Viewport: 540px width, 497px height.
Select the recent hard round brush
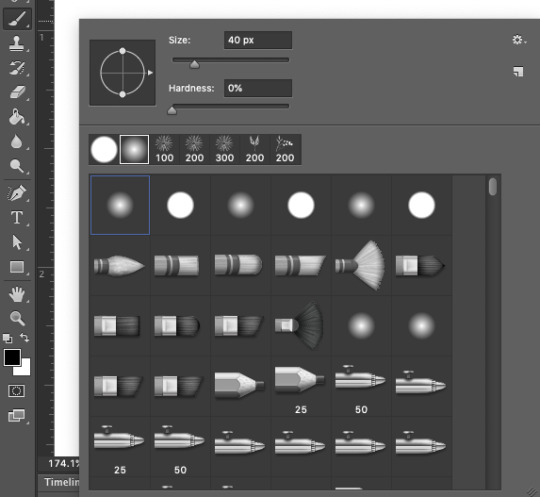point(104,149)
